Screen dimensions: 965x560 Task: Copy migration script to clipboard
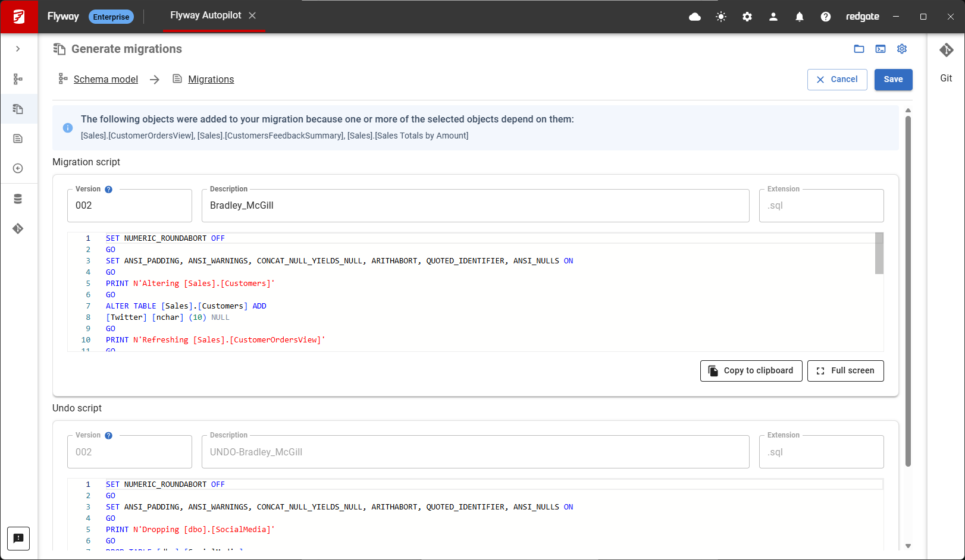pyautogui.click(x=751, y=371)
